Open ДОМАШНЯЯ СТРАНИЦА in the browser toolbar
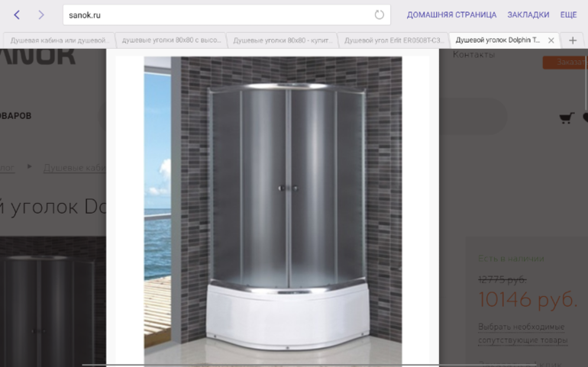Image resolution: width=588 pixels, height=367 pixels. (x=451, y=14)
